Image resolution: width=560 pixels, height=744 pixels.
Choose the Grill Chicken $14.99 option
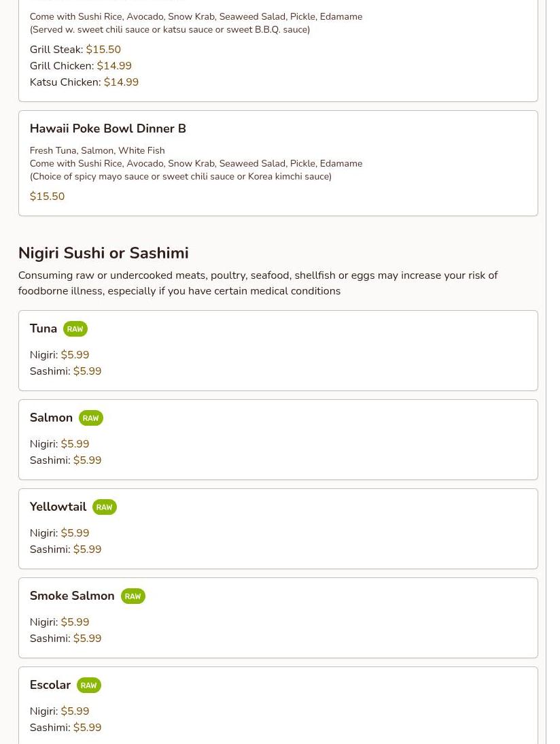click(80, 66)
